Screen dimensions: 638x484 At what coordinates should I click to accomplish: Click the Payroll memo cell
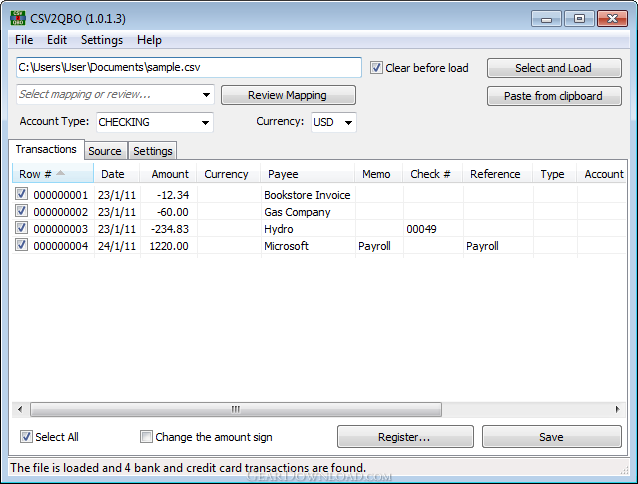(379, 246)
